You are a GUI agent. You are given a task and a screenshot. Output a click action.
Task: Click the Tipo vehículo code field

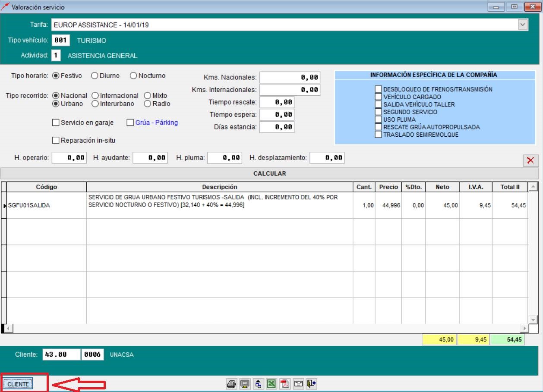(61, 41)
